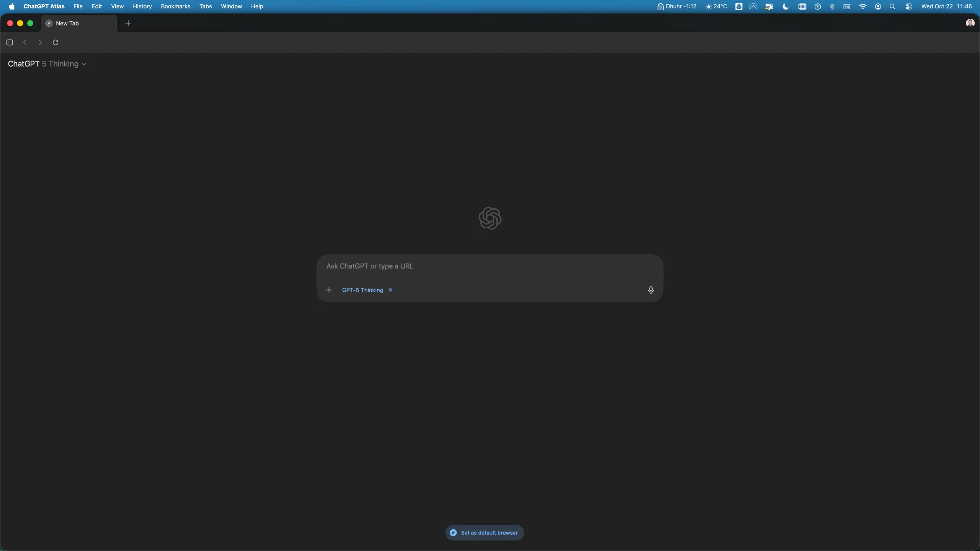Expand the ChatGPT 5 Thinking model dropdown
980x551 pixels.
pos(47,64)
